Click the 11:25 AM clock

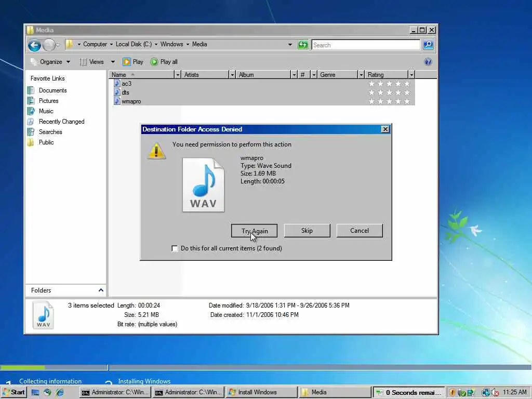click(x=515, y=392)
